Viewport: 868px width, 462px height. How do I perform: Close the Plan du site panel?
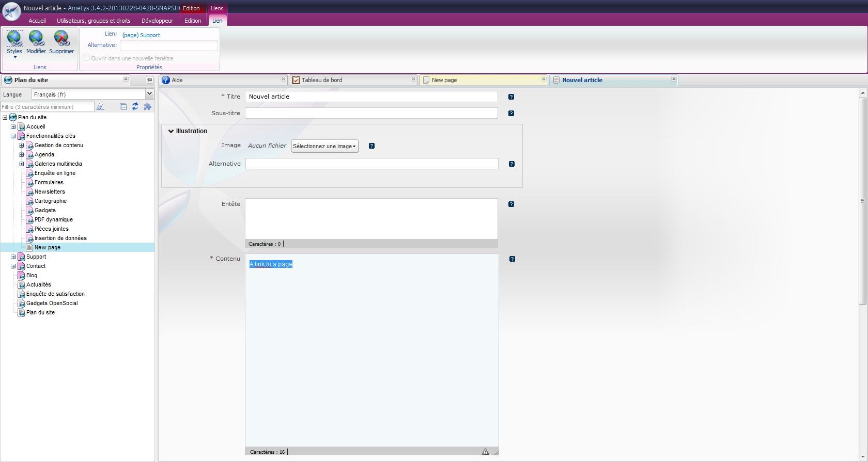tap(126, 79)
